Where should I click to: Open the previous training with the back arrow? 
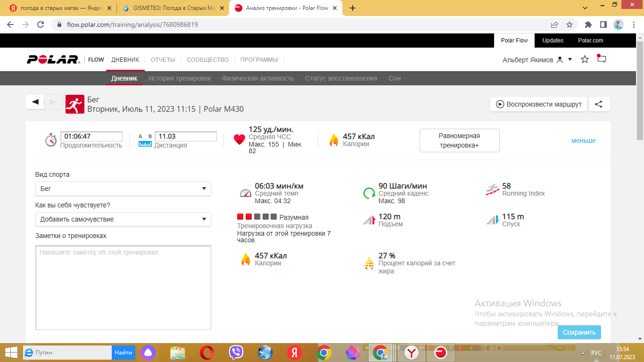[x=35, y=101]
